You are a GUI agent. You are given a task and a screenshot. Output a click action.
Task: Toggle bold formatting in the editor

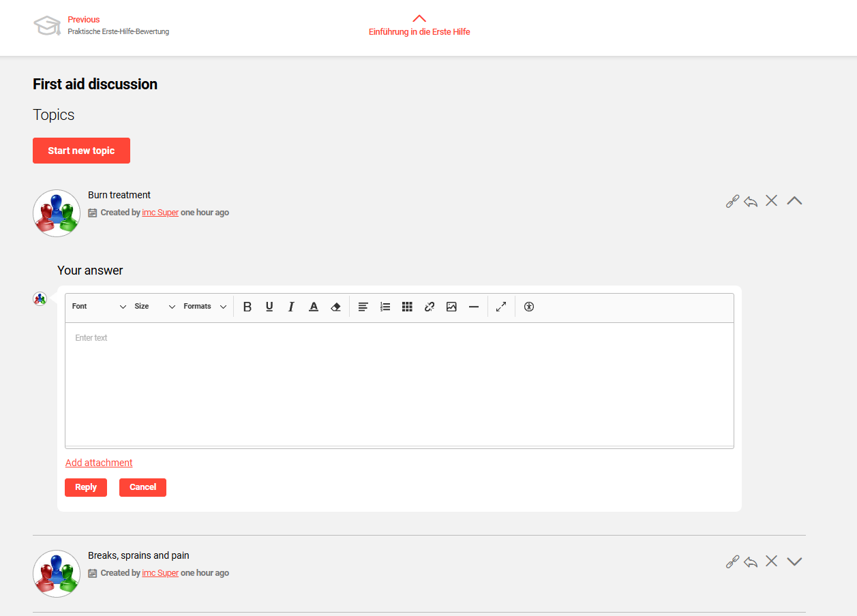pos(247,307)
